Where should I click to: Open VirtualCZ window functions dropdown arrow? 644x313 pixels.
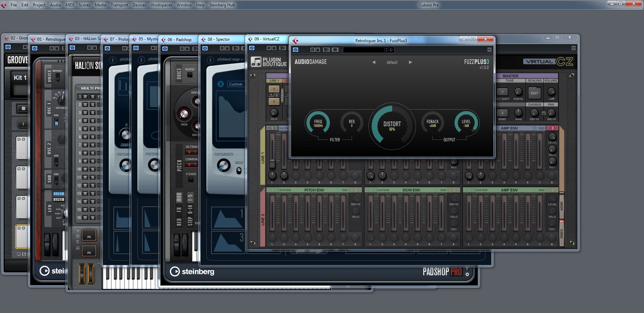tap(573, 48)
